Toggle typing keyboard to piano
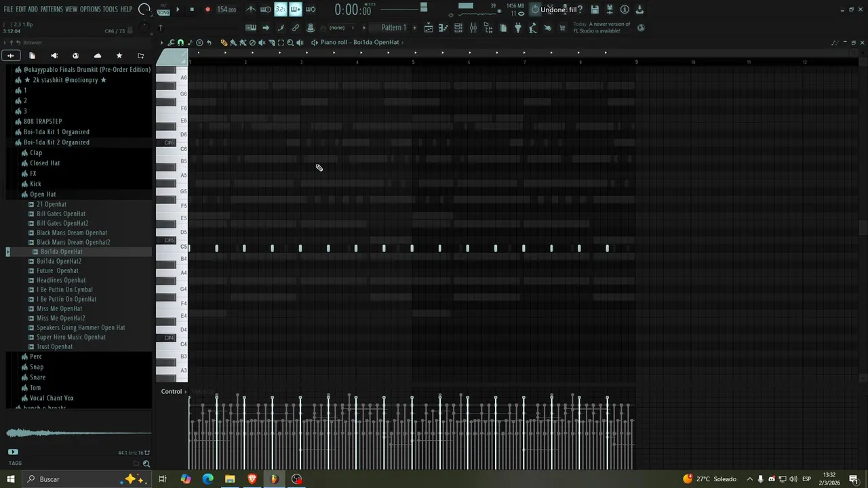This screenshot has height=488, width=868. point(251,28)
